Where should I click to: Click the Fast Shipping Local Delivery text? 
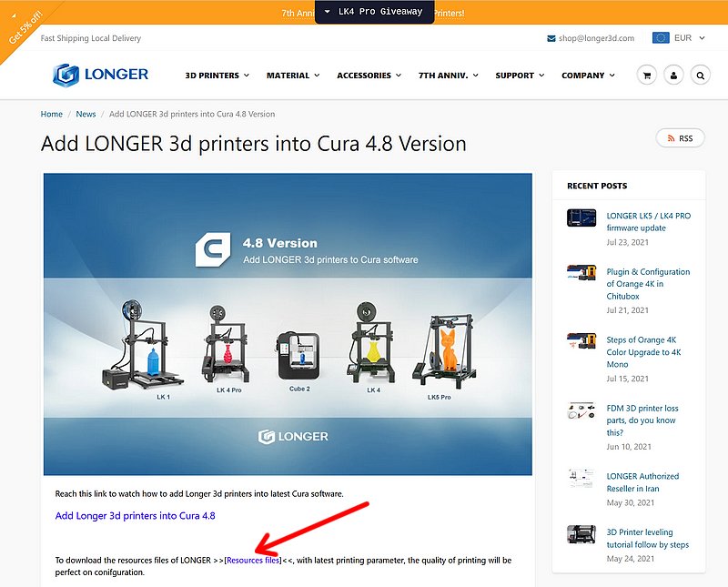tap(90, 38)
